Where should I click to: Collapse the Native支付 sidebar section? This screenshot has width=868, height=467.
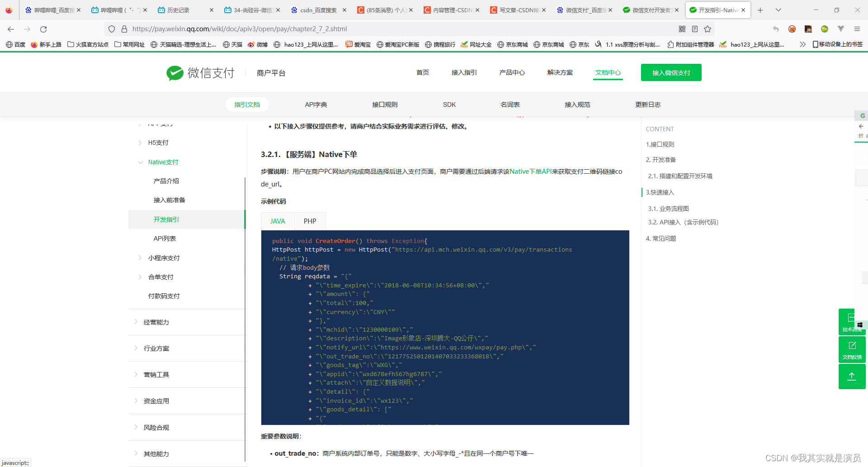163,162
